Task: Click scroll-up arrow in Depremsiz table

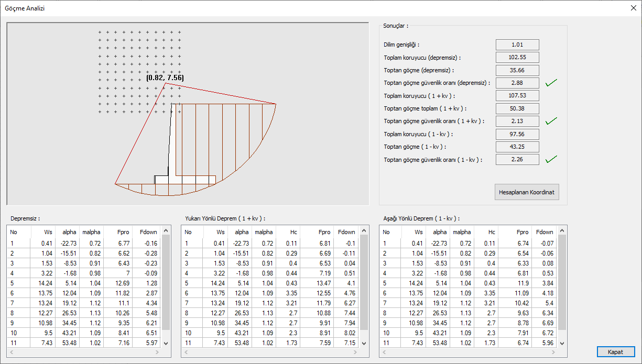Action: click(x=166, y=230)
